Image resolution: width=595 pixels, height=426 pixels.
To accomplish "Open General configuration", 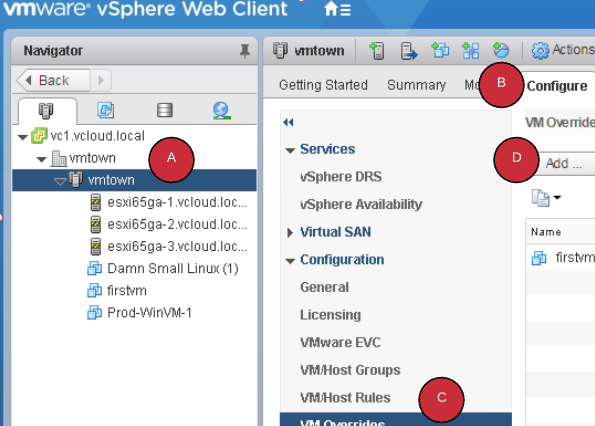I will tap(324, 287).
